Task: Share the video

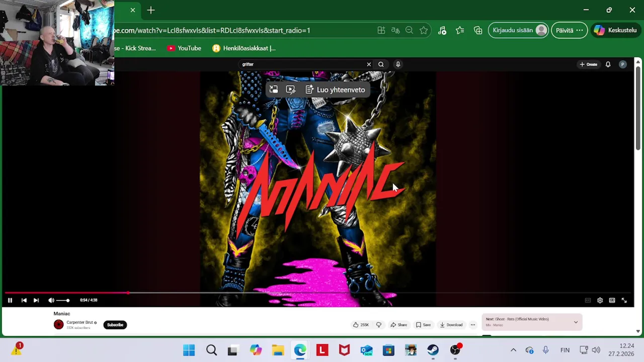Action: (398, 325)
